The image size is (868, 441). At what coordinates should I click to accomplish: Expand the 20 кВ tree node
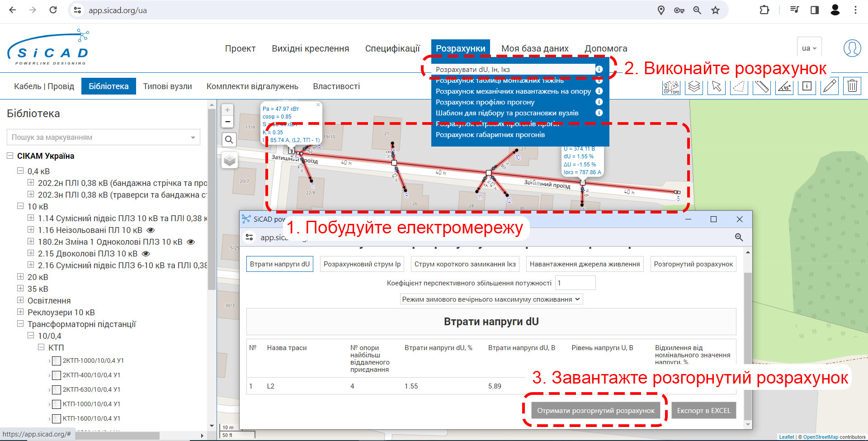point(20,276)
